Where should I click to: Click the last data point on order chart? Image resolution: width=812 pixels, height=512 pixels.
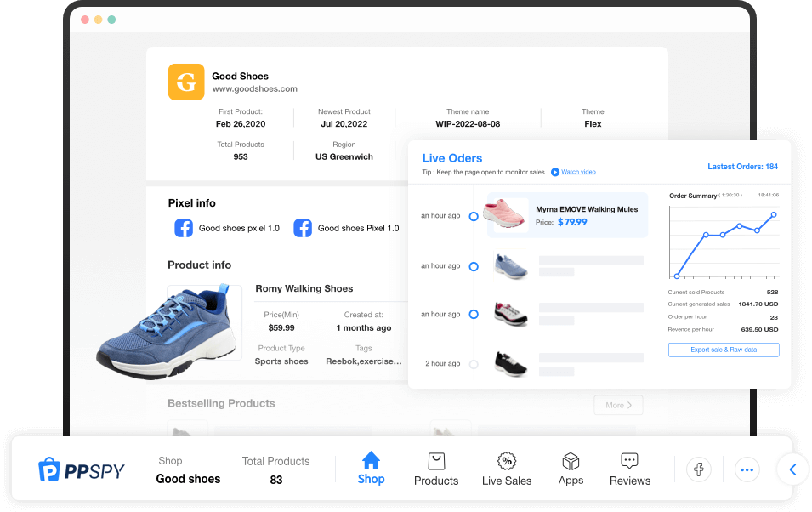click(x=774, y=214)
